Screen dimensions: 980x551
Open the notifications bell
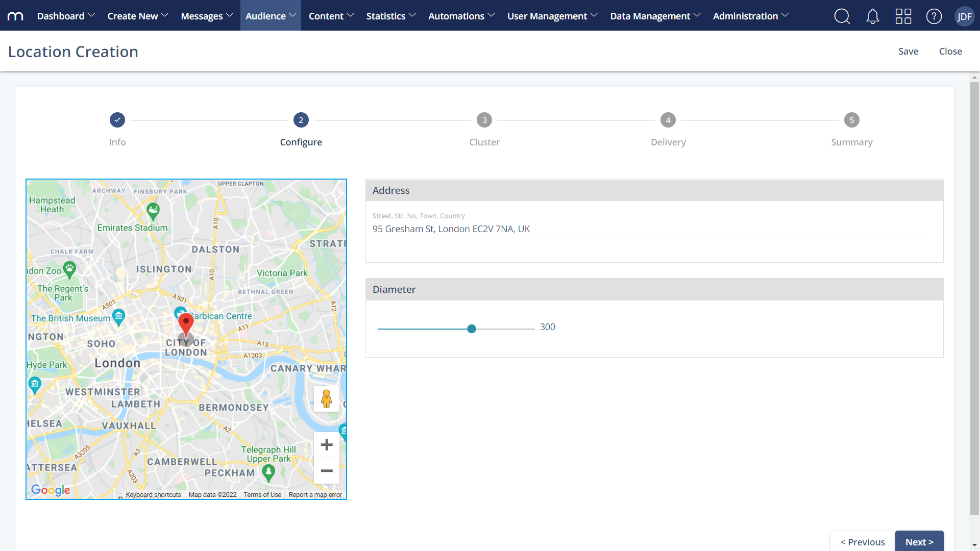point(873,16)
